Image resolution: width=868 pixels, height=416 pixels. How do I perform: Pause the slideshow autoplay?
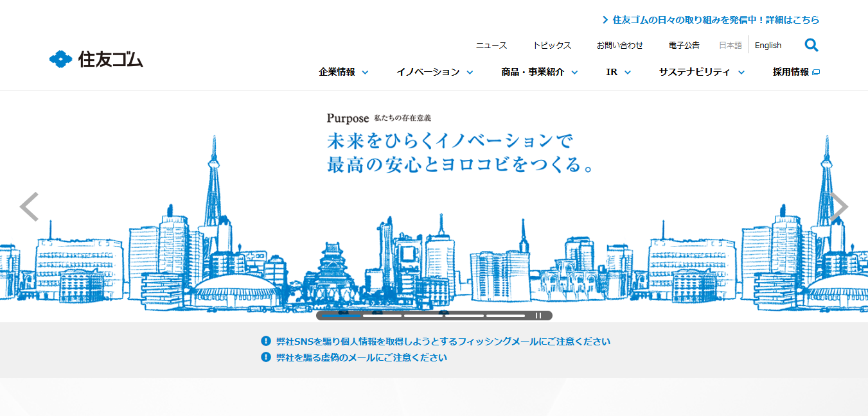[538, 315]
